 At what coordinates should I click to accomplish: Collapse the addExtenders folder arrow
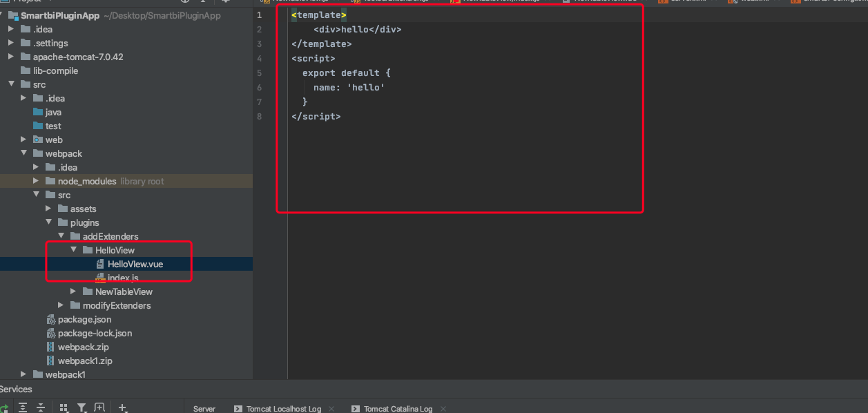61,236
